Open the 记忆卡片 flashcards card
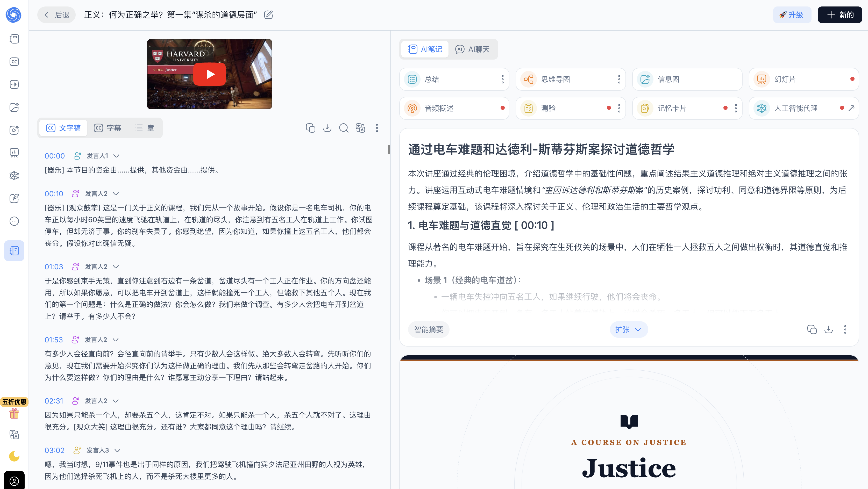The image size is (868, 489). pyautogui.click(x=687, y=108)
